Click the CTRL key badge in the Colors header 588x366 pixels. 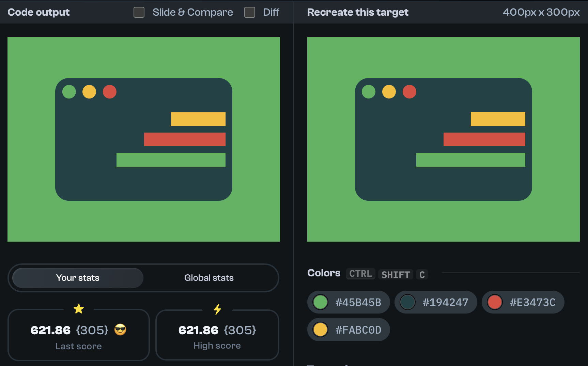(x=360, y=274)
